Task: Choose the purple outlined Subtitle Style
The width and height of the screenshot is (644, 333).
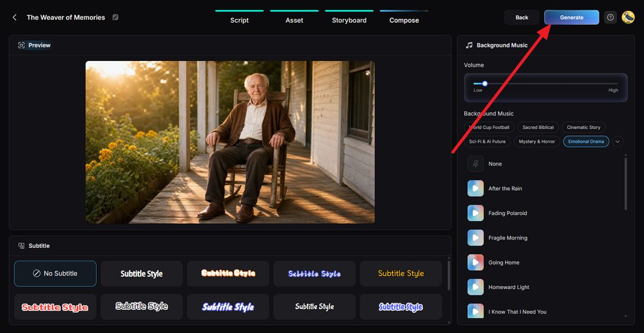Action: [401, 307]
